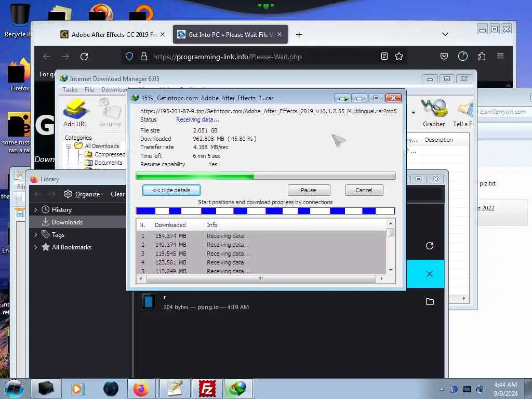Click connection 4 row 123.561 MB
This screenshot has width=532, height=399.
click(x=261, y=262)
